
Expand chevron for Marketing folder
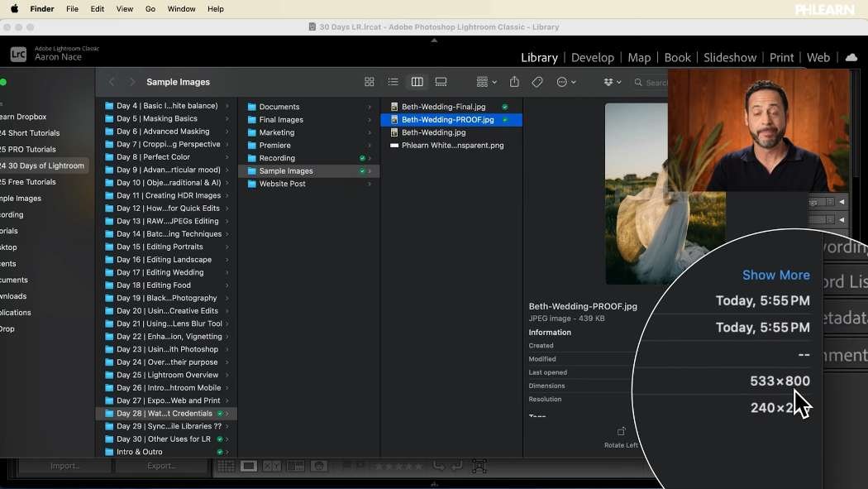coord(370,132)
